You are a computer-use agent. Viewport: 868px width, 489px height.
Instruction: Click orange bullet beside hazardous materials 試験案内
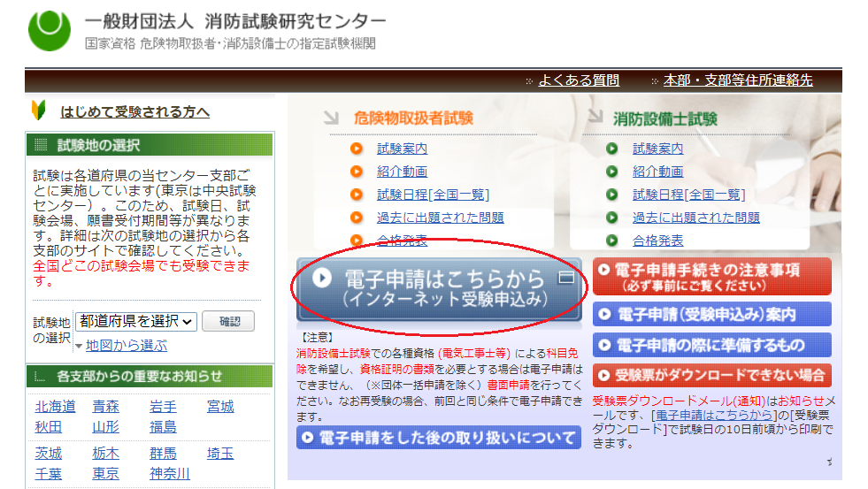357,149
